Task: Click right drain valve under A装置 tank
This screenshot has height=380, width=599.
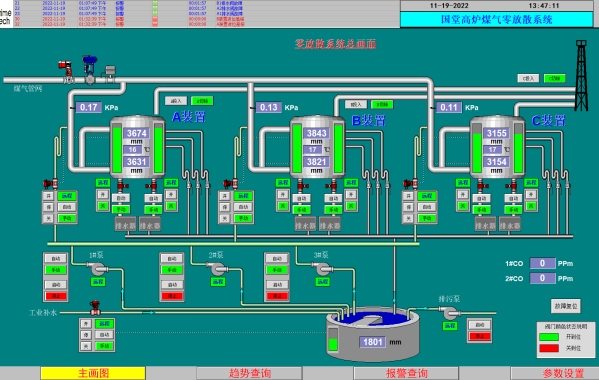Action: pyautogui.click(x=152, y=186)
